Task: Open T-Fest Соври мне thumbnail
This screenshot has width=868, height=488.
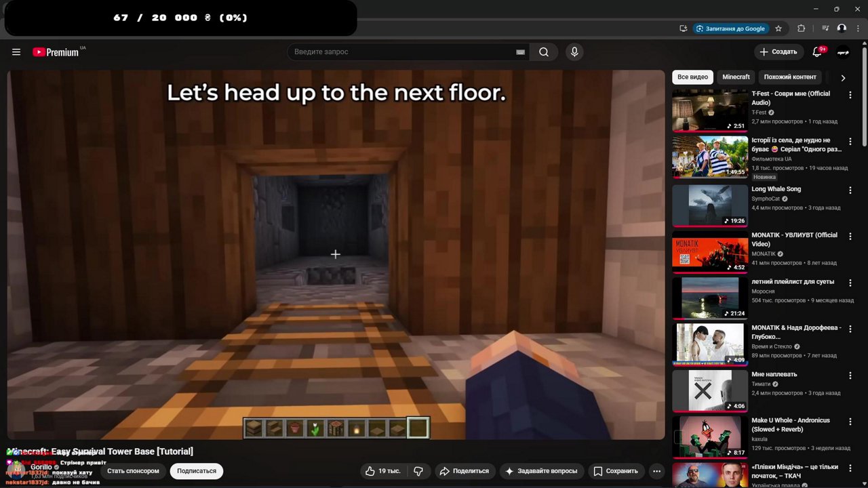Action: [x=710, y=110]
